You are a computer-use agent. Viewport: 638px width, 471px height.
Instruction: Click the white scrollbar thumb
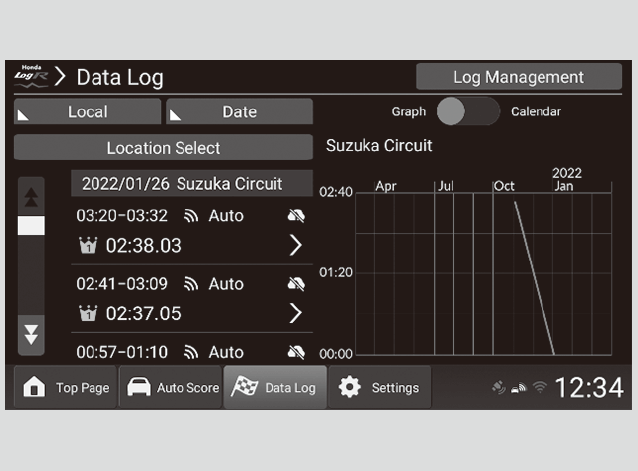(32, 225)
